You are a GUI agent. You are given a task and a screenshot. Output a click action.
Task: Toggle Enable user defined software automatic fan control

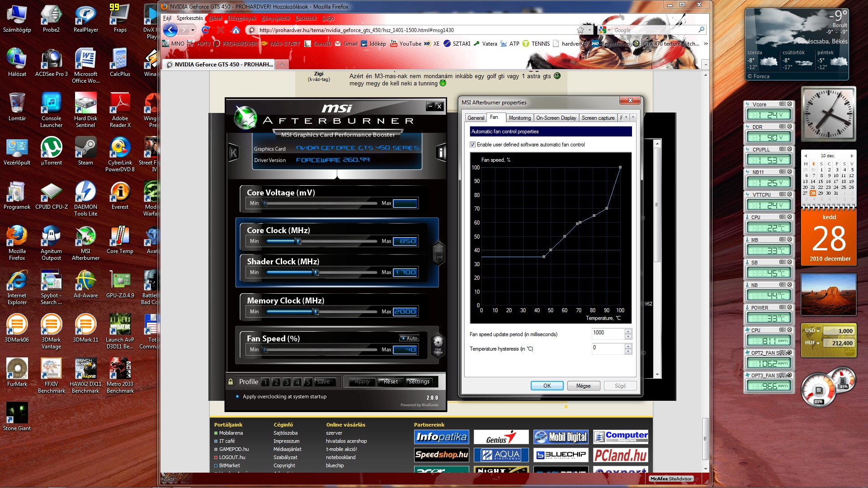(472, 145)
